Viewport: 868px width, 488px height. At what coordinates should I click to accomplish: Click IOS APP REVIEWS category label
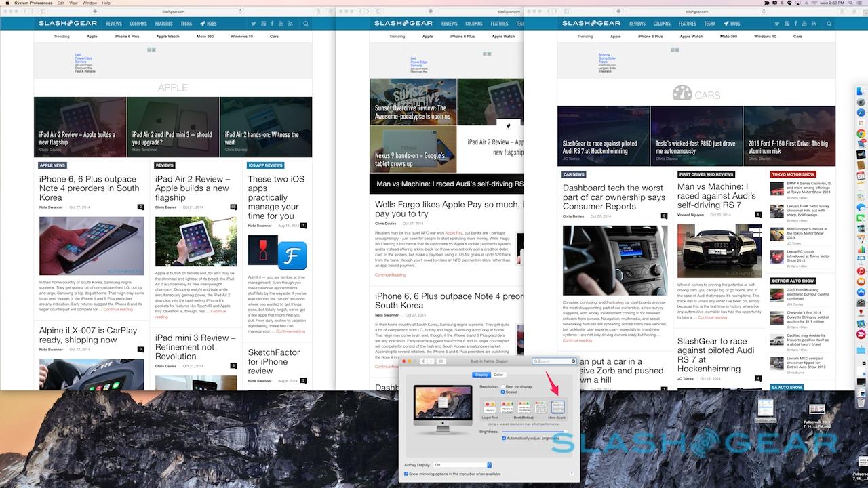(265, 165)
